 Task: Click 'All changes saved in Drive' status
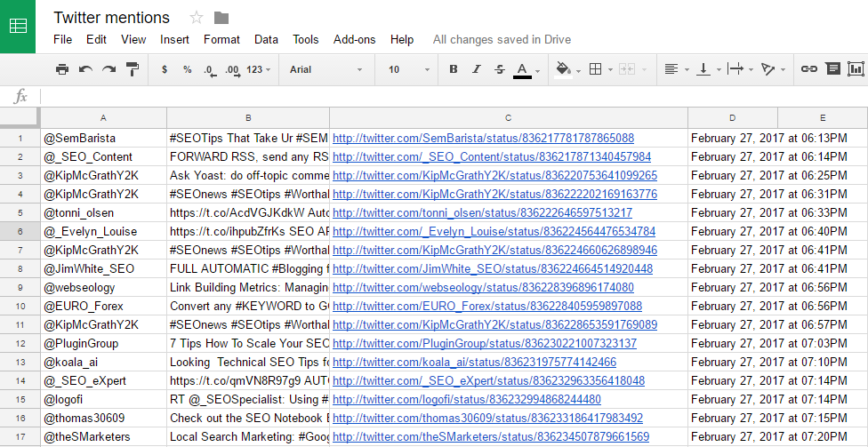click(502, 40)
